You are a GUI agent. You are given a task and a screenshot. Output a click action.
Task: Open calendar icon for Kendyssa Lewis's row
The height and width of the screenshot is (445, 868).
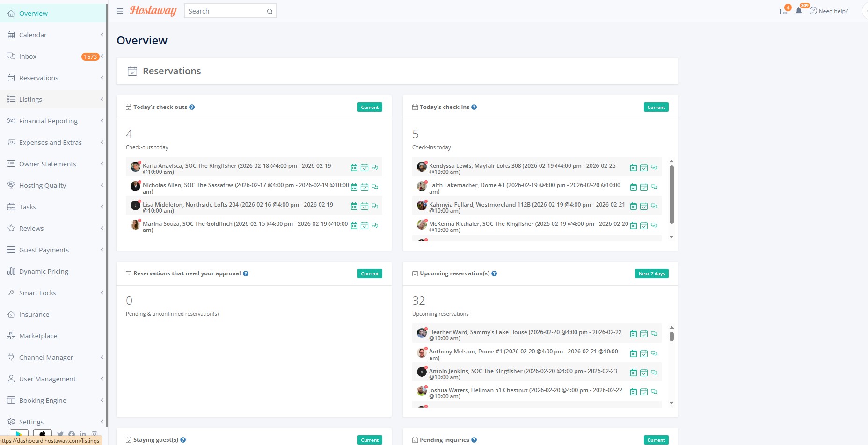(634, 167)
